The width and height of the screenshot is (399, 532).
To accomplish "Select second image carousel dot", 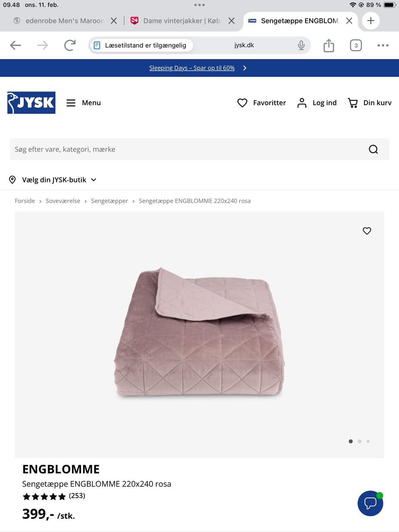I will coord(360,441).
